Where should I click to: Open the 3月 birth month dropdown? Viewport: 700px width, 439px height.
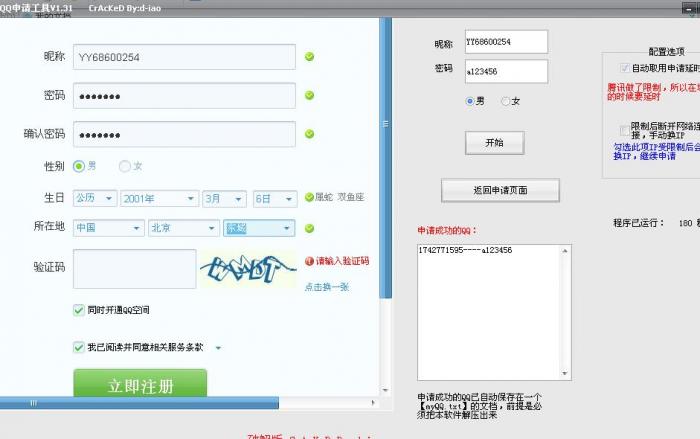224,198
